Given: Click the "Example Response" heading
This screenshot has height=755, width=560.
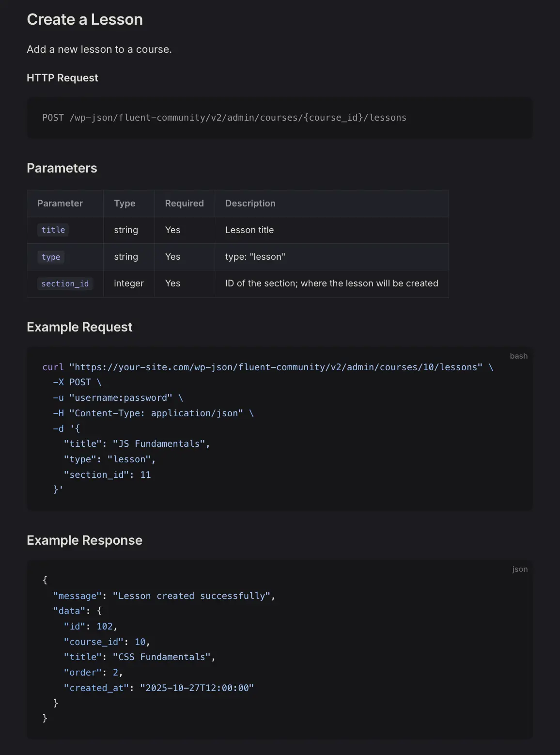Looking at the screenshot, I should click(x=85, y=540).
